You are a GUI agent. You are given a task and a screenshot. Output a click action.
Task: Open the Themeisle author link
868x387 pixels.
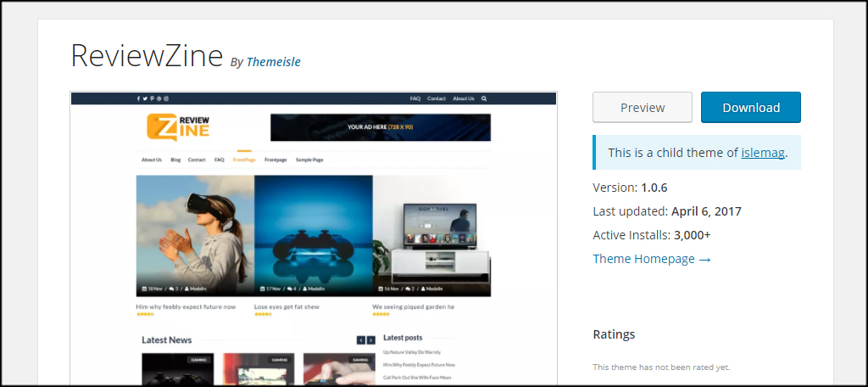point(273,62)
